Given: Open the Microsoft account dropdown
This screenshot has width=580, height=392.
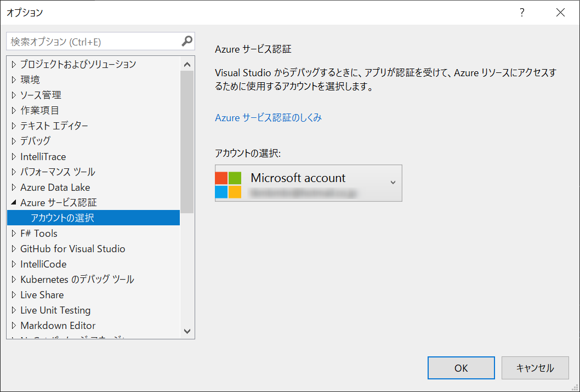Looking at the screenshot, I should click(309, 183).
